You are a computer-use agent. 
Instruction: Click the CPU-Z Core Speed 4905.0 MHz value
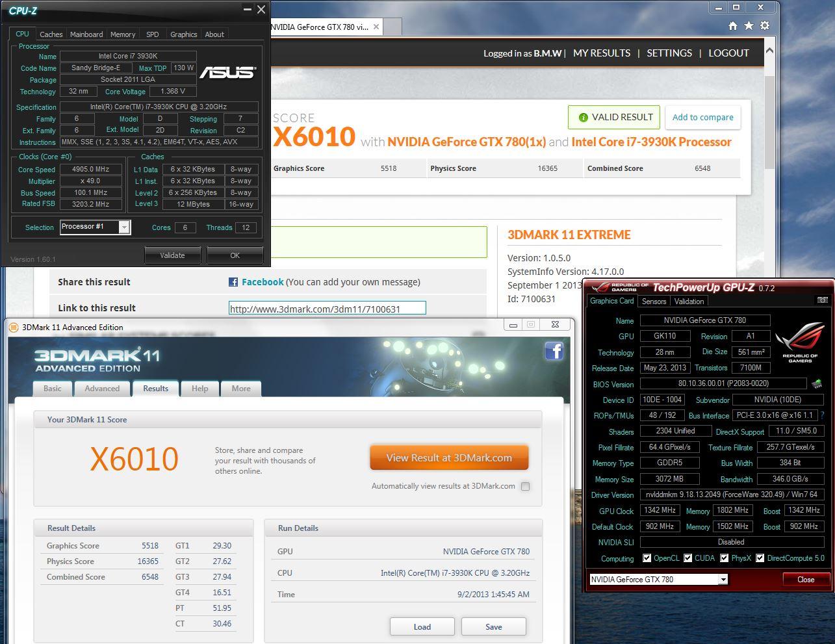(91, 169)
